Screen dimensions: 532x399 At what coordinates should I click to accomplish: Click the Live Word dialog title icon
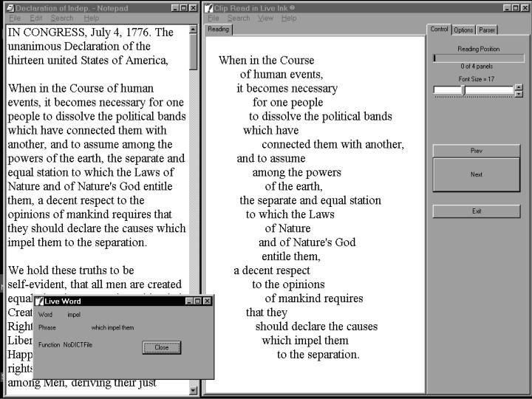click(x=39, y=301)
